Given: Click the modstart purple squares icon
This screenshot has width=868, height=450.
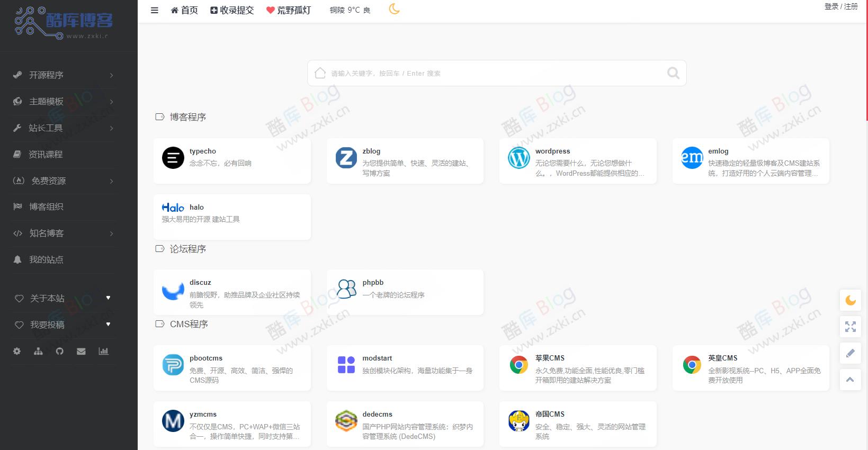Looking at the screenshot, I should pos(346,365).
